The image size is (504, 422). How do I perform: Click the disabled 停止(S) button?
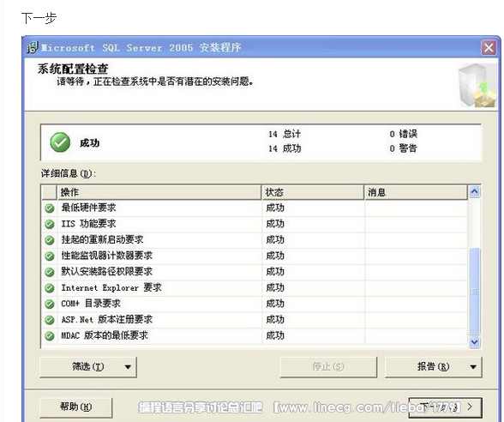328,367
